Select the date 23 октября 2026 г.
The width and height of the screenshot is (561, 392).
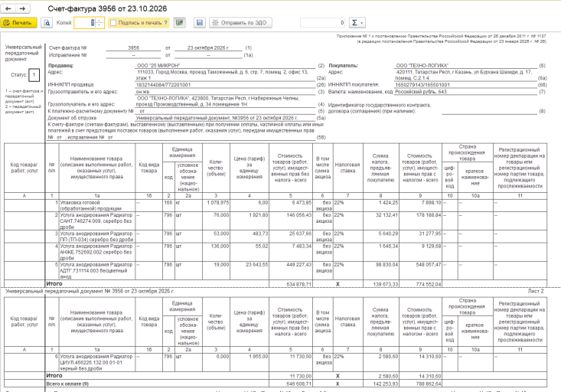click(x=208, y=47)
